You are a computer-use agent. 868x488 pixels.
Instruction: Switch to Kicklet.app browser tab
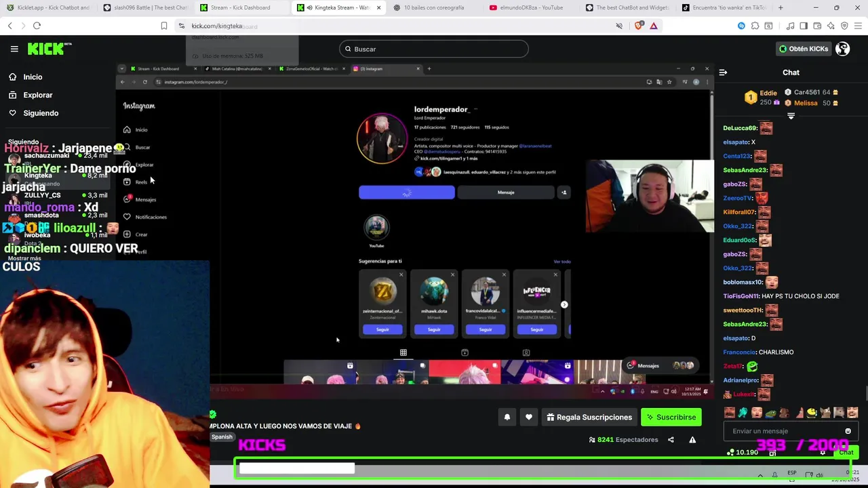pos(47,7)
